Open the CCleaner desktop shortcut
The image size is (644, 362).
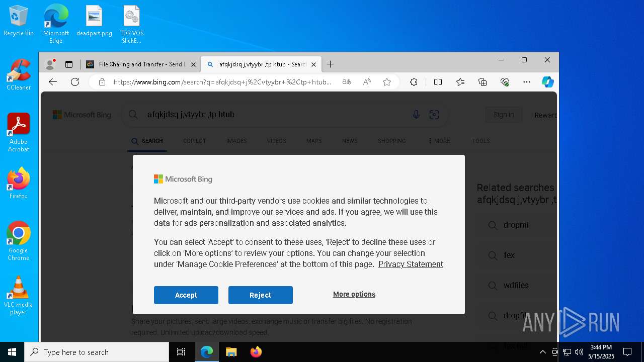(x=19, y=75)
